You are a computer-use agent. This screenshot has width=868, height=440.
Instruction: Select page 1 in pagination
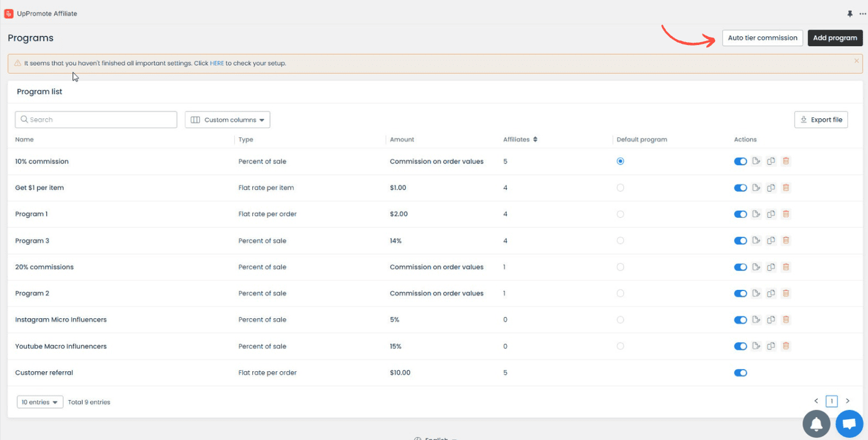click(832, 401)
